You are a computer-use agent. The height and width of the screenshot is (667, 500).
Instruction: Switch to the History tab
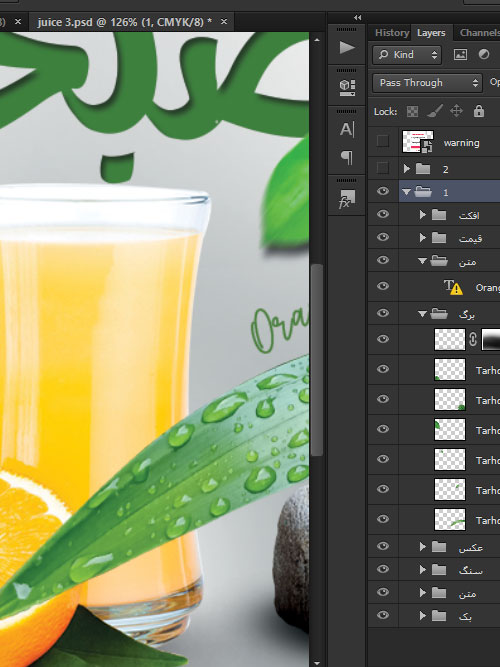(392, 33)
